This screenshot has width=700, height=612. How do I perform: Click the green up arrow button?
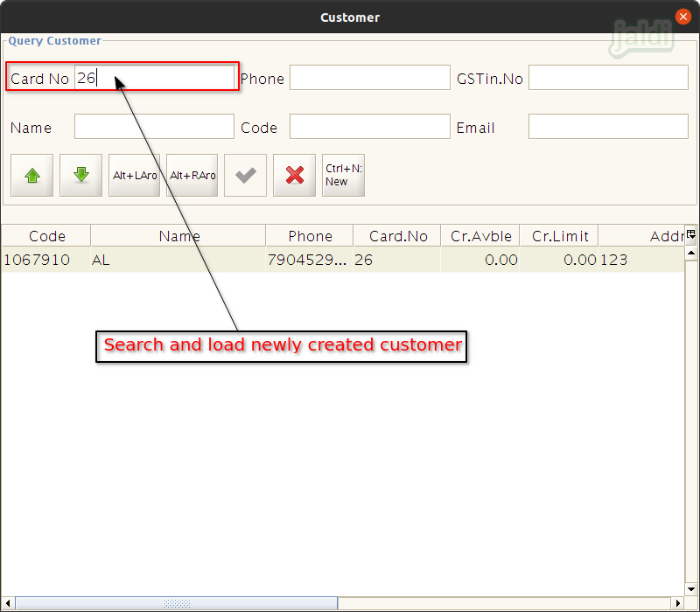31,176
